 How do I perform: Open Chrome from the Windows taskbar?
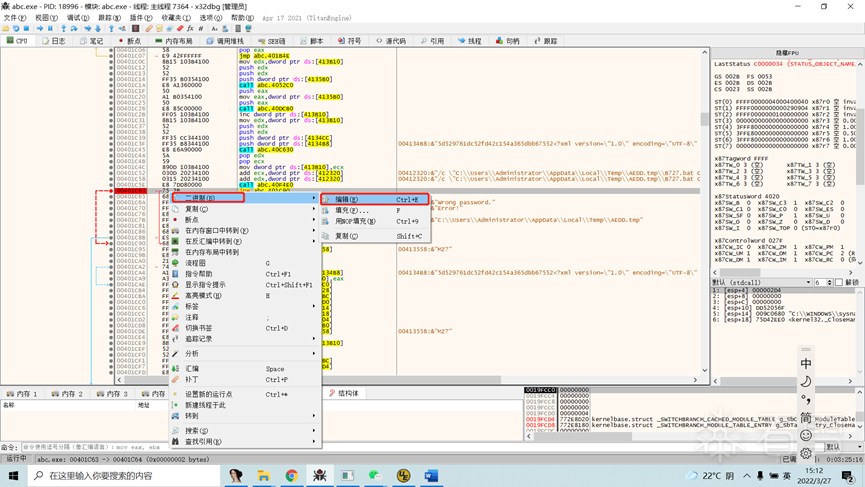point(292,475)
